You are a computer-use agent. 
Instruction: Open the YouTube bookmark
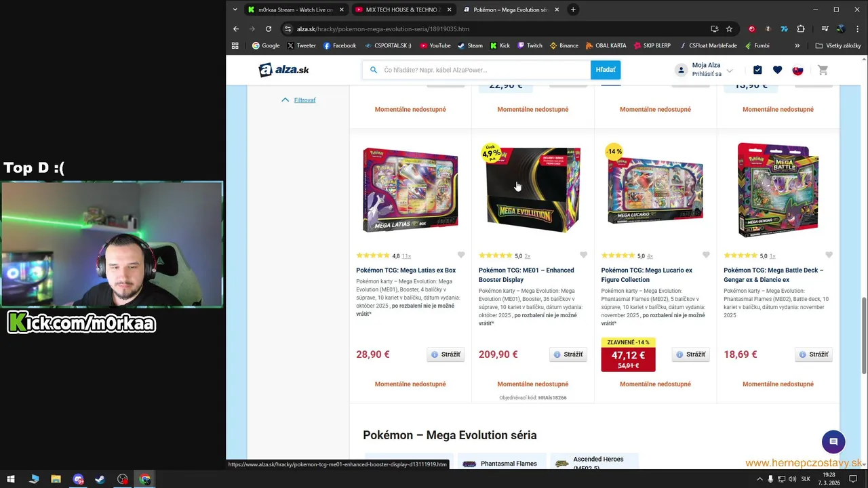pyautogui.click(x=435, y=45)
